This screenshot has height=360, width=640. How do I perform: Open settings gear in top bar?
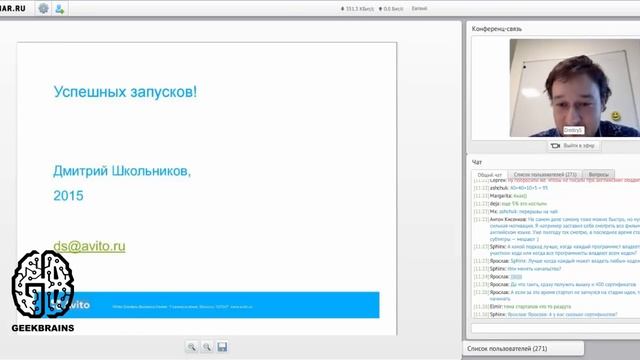43,9
